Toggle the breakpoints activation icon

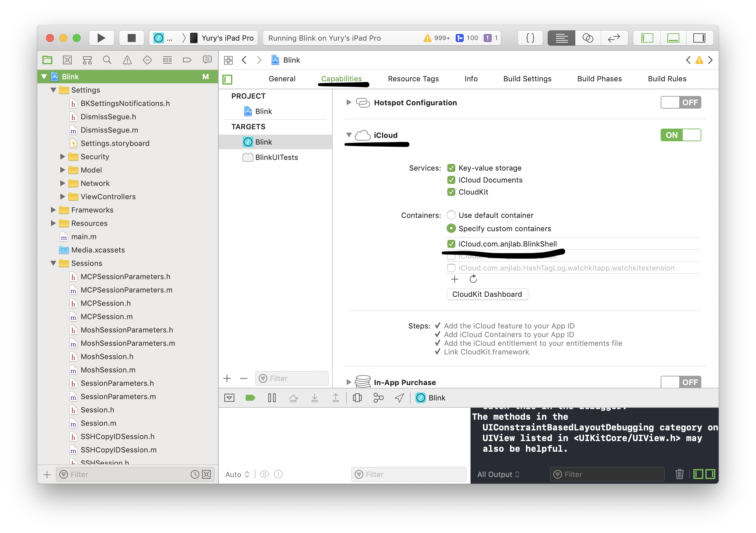250,398
